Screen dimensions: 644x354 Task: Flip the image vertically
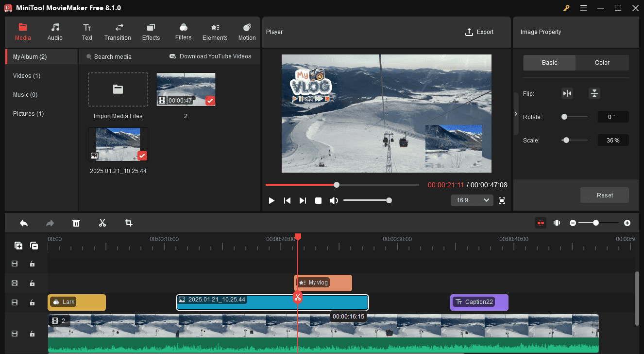[594, 93]
